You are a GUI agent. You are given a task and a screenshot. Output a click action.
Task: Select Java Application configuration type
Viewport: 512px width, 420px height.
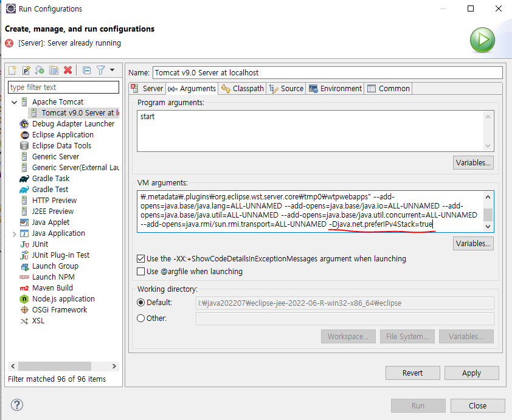point(58,233)
